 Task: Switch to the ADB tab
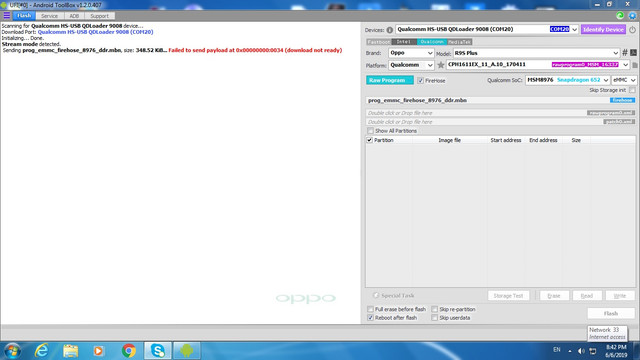(74, 16)
